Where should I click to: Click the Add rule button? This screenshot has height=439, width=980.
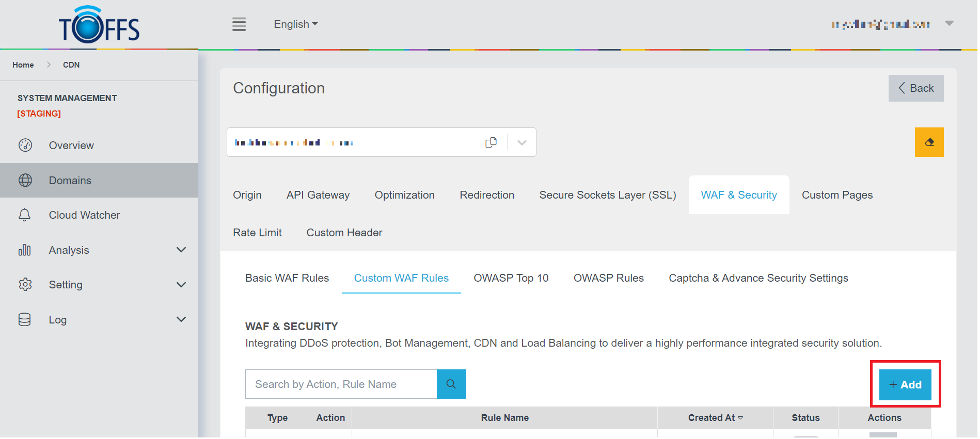coord(905,385)
